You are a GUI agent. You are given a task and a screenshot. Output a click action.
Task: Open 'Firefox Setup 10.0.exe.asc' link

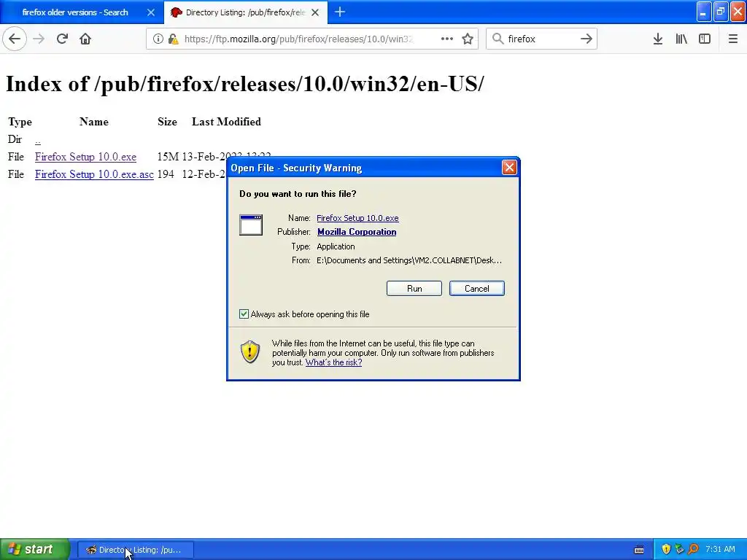[94, 174]
